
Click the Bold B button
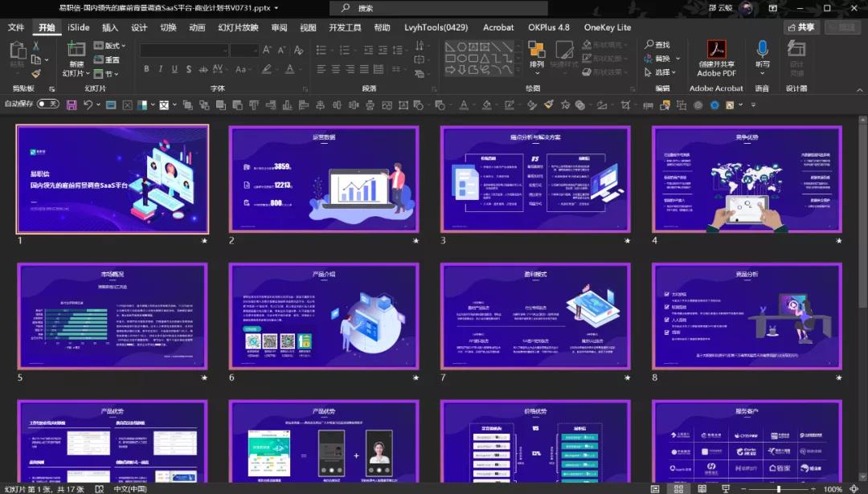pos(146,69)
